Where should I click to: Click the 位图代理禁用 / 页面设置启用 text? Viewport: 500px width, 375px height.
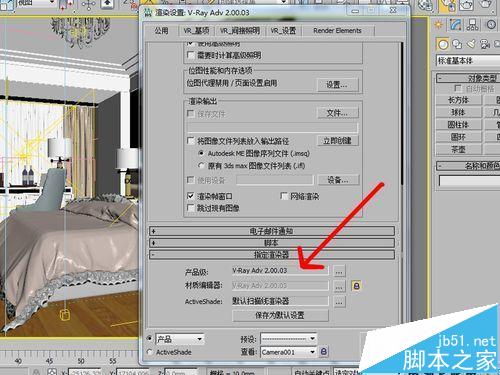point(231,83)
